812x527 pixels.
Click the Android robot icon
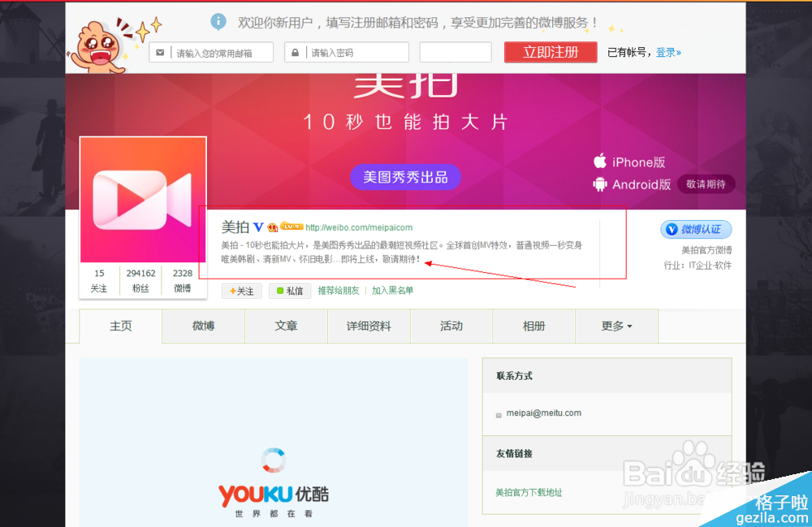[x=600, y=184]
